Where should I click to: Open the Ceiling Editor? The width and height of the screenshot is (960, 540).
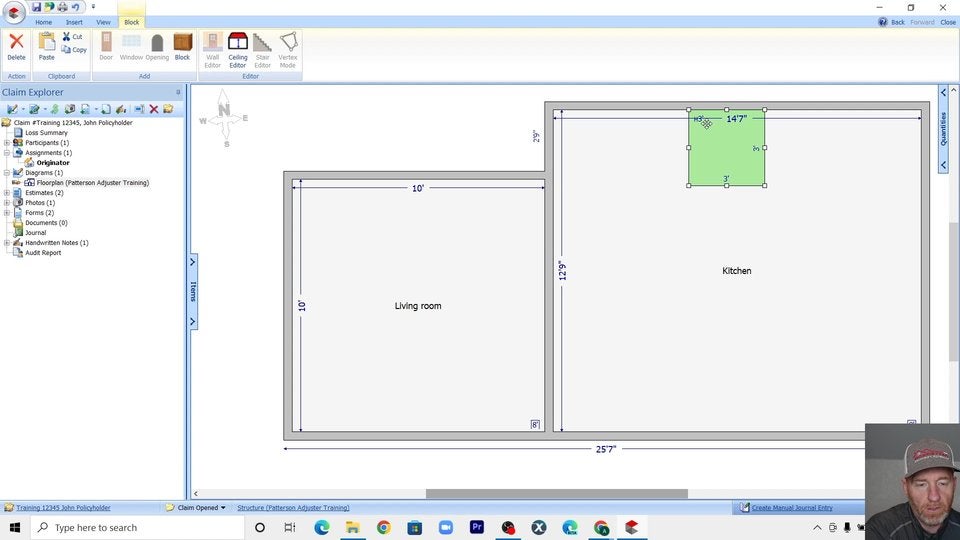tap(238, 46)
